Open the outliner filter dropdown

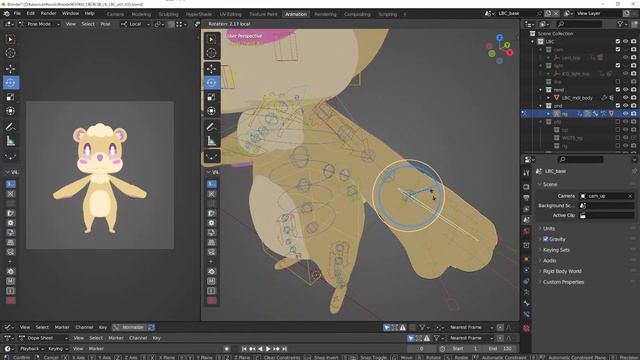[x=622, y=24]
